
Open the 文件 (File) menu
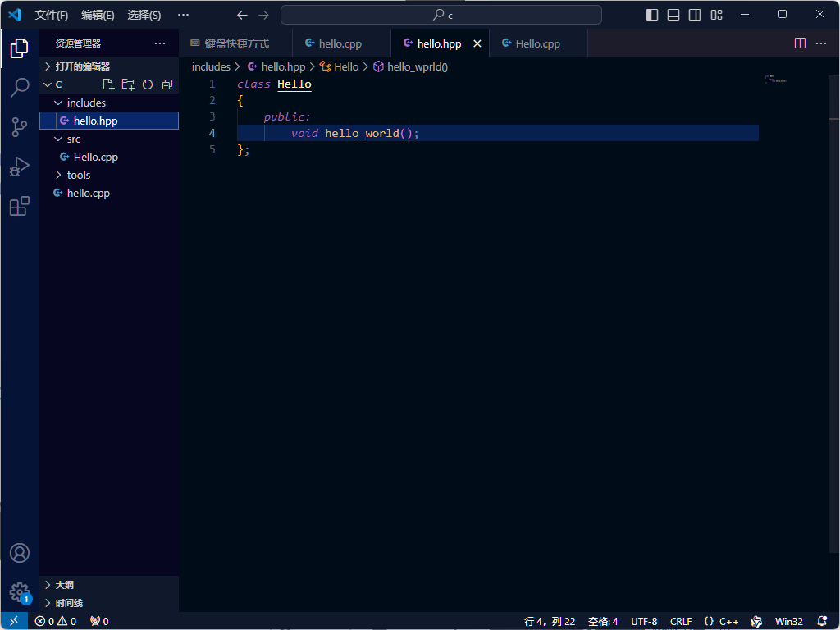pyautogui.click(x=52, y=15)
